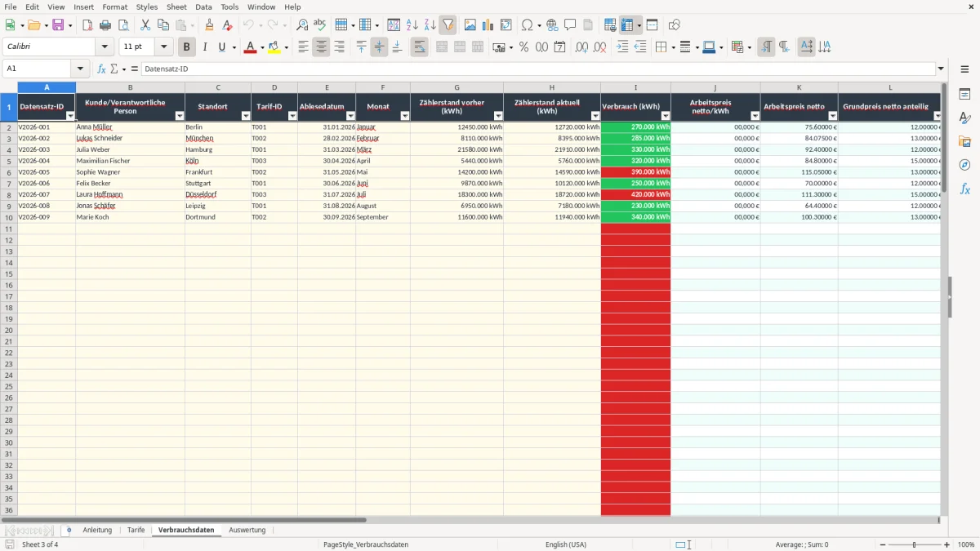Open the Name Box dropdown arrow
The height and width of the screenshot is (551, 980).
80,69
